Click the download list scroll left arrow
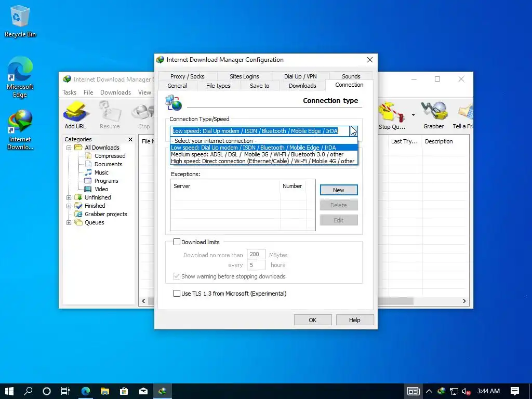This screenshot has height=399, width=532. (143, 301)
